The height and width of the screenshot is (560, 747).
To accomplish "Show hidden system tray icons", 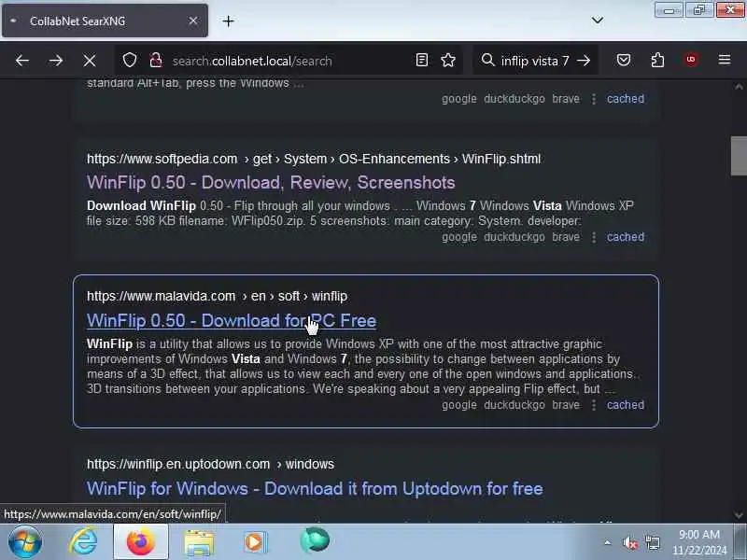I will [x=608, y=542].
